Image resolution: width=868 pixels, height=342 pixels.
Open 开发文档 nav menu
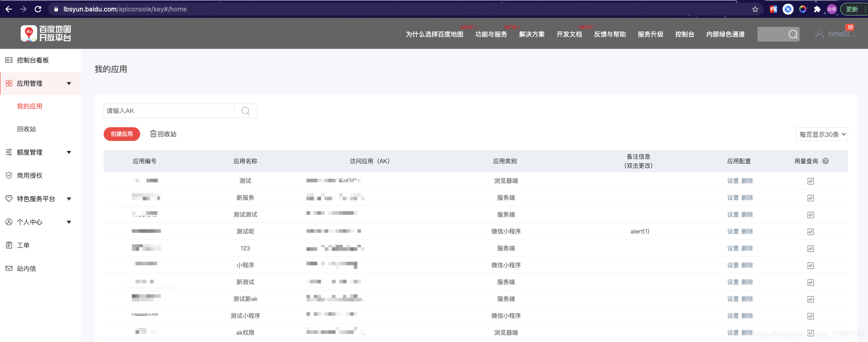569,34
